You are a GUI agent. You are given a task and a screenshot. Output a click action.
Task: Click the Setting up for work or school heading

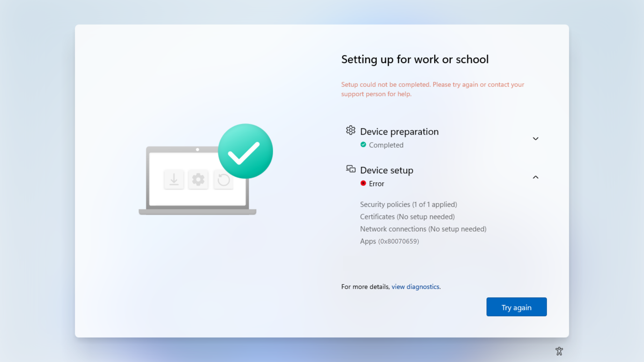415,59
